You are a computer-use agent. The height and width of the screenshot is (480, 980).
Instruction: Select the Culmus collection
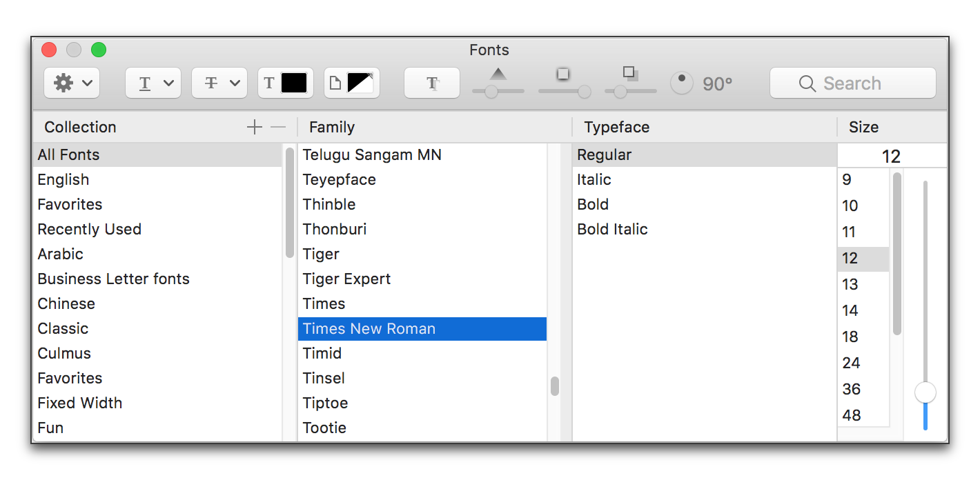click(x=157, y=353)
